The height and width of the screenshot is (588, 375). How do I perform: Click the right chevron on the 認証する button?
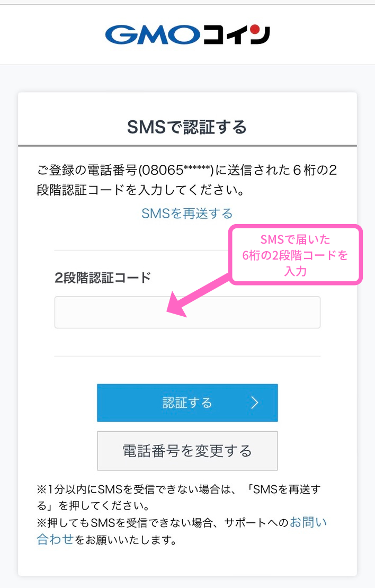255,403
